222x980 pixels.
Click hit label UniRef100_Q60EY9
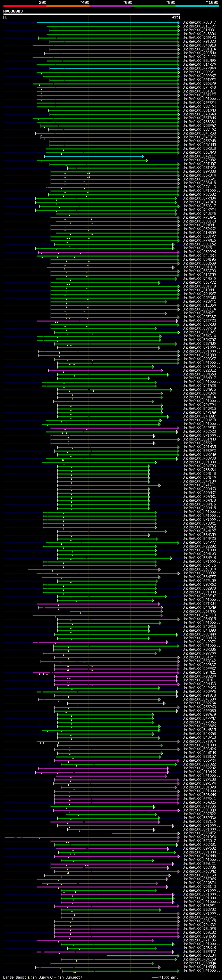pyautogui.click(x=199, y=84)
